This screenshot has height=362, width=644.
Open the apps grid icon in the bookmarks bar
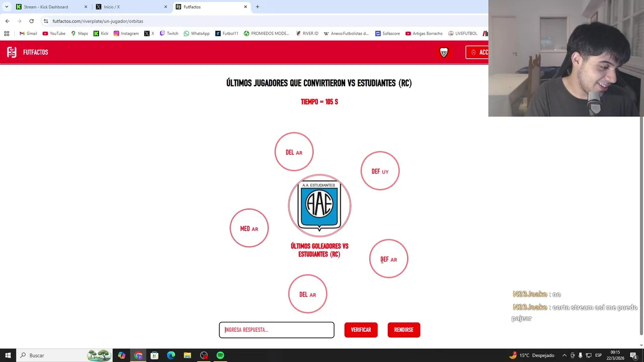(7, 34)
